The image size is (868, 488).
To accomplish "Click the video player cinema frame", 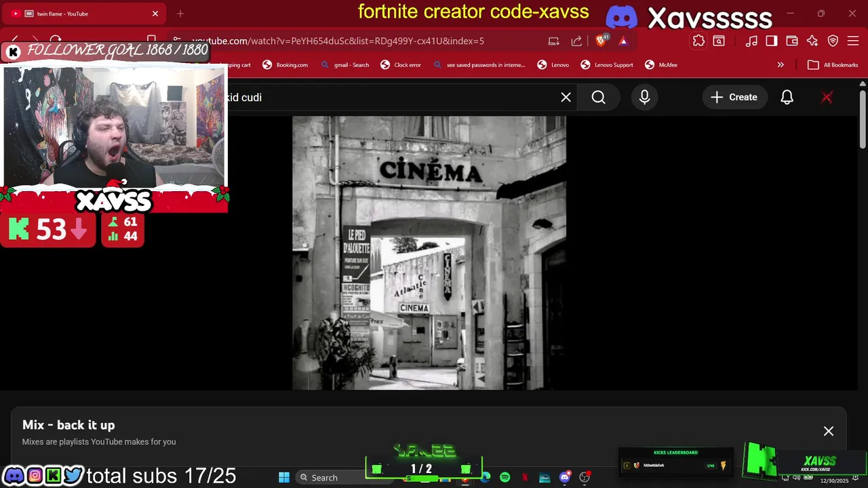I will tap(429, 253).
